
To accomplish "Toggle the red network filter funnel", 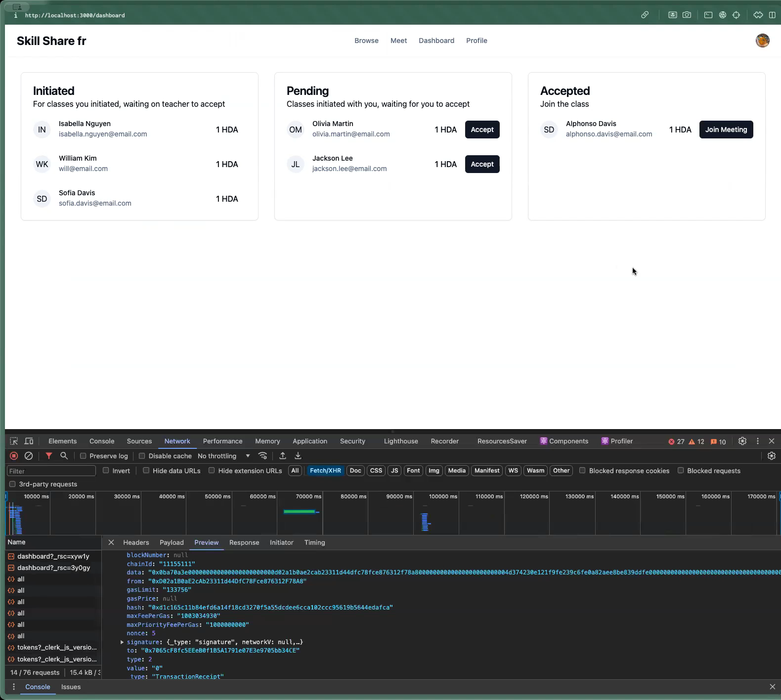I will pyautogui.click(x=49, y=456).
